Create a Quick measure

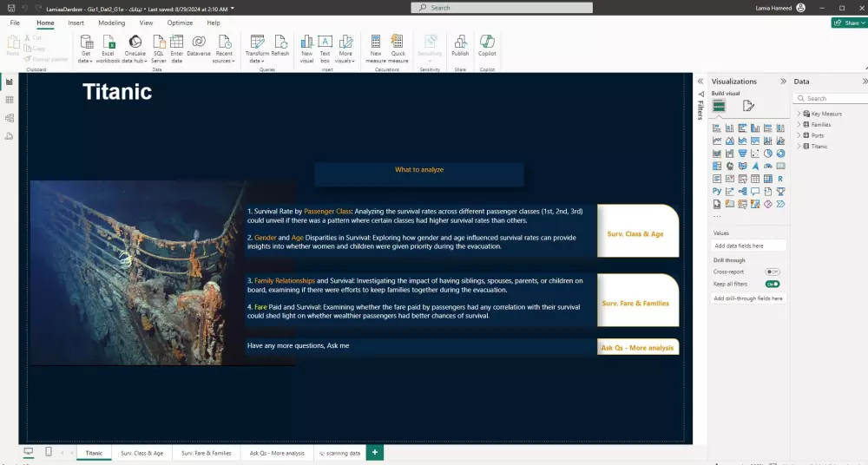pyautogui.click(x=398, y=49)
